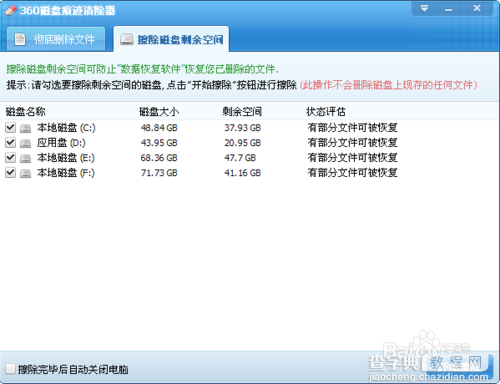Image resolution: width=500 pixels, height=384 pixels.
Task: Click the 47.7 GB free space value
Action: pyautogui.click(x=240, y=158)
